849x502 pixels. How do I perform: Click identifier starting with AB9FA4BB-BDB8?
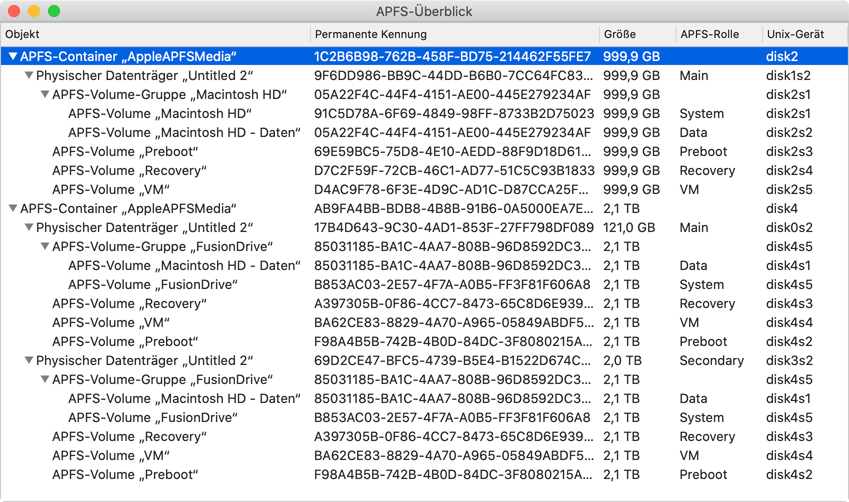pyautogui.click(x=453, y=208)
